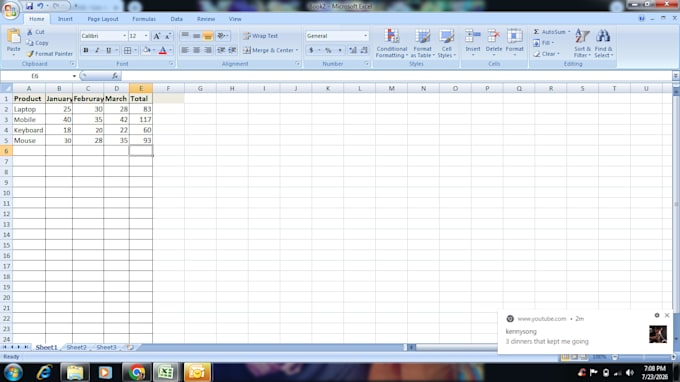The height and width of the screenshot is (382, 680).
Task: Align text to top of cell
Action: tap(185, 36)
